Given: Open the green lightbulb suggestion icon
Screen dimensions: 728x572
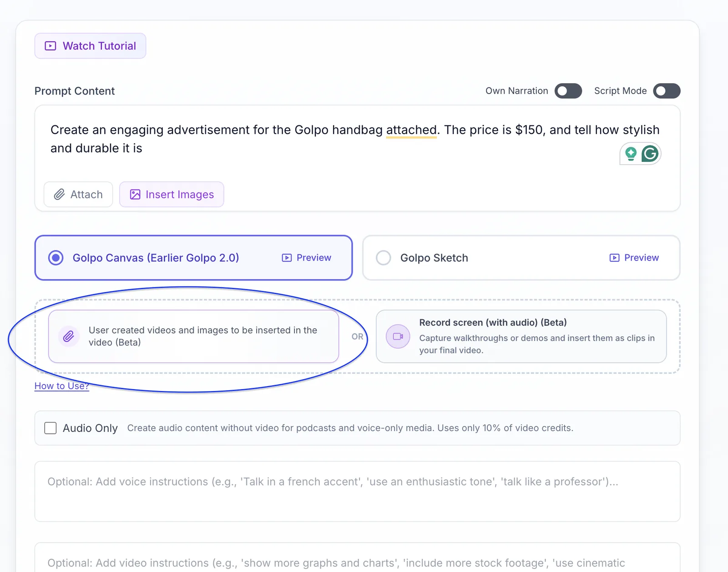Looking at the screenshot, I should (631, 154).
